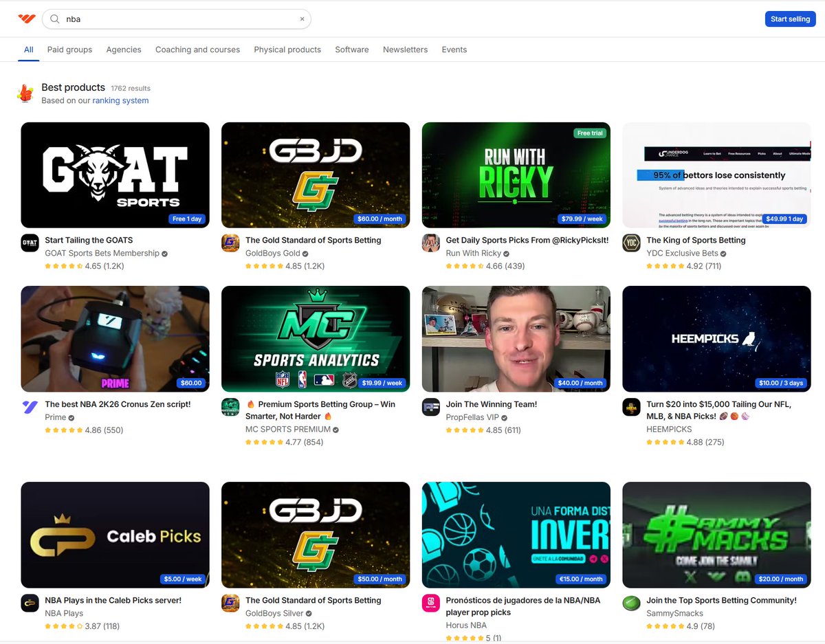
Task: Click the Run With Ricky verified badge
Action: pyautogui.click(x=507, y=254)
